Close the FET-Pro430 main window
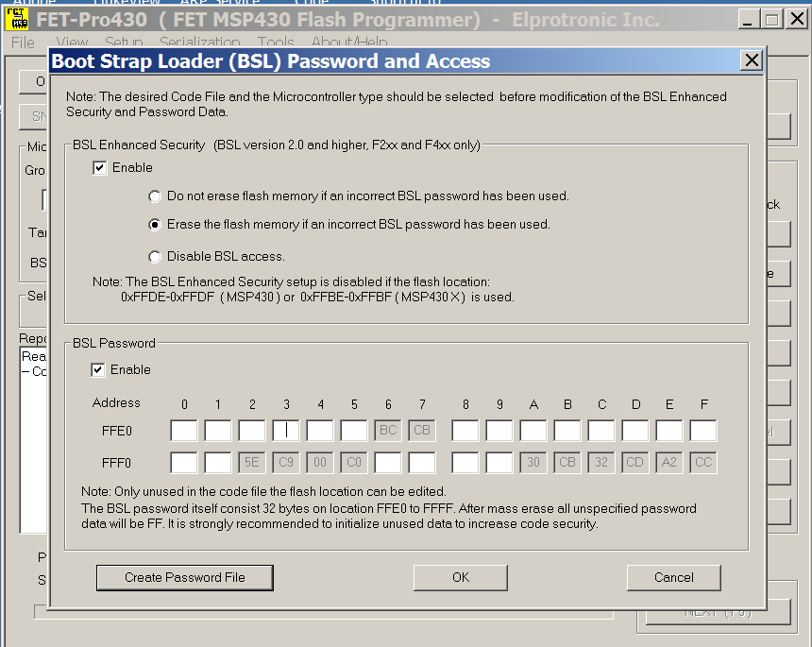Image resolution: width=812 pixels, height=647 pixels. coord(797,19)
